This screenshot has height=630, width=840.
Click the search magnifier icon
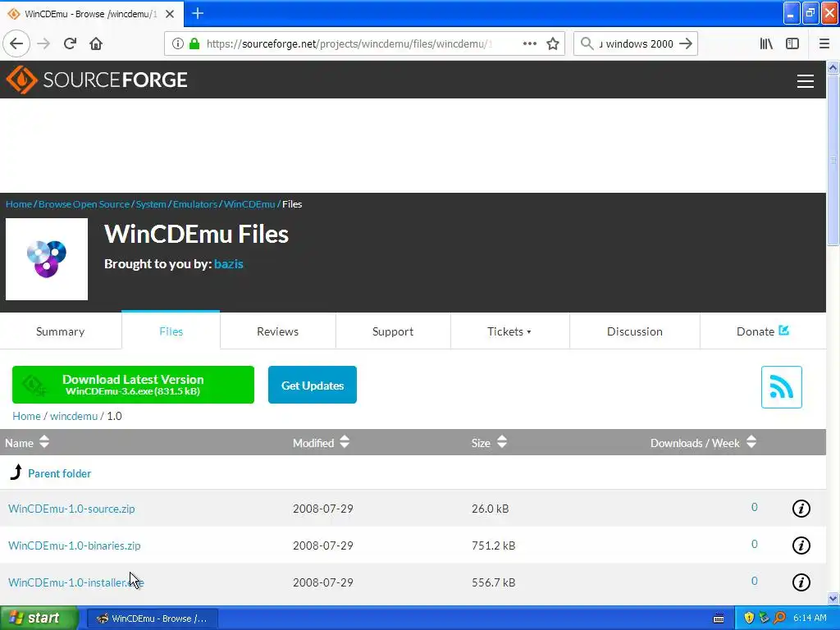pyautogui.click(x=587, y=43)
